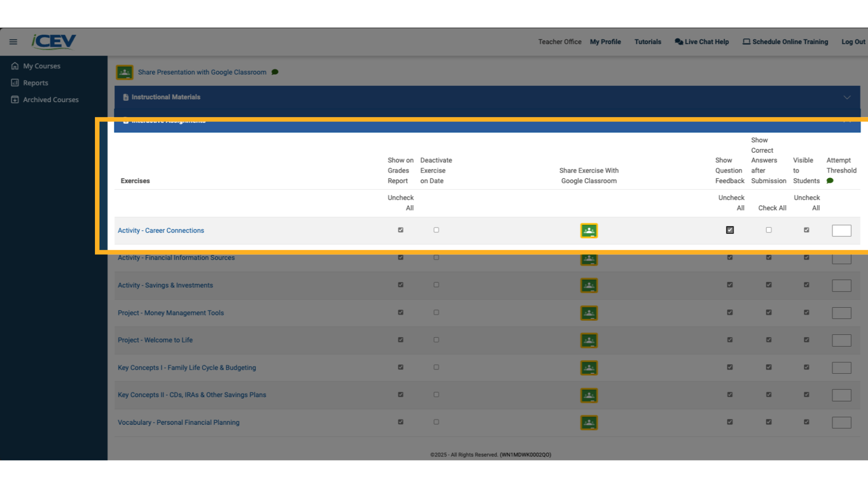
Task: Click Log Out in top navigation
Action: [x=853, y=42]
